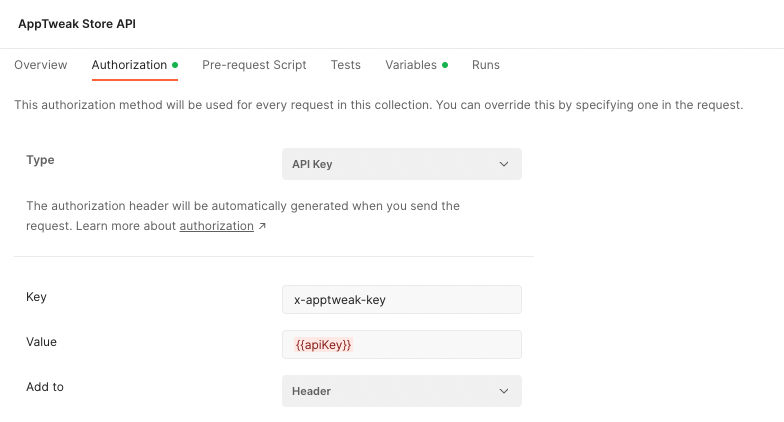Open the Runs tab

tap(486, 65)
